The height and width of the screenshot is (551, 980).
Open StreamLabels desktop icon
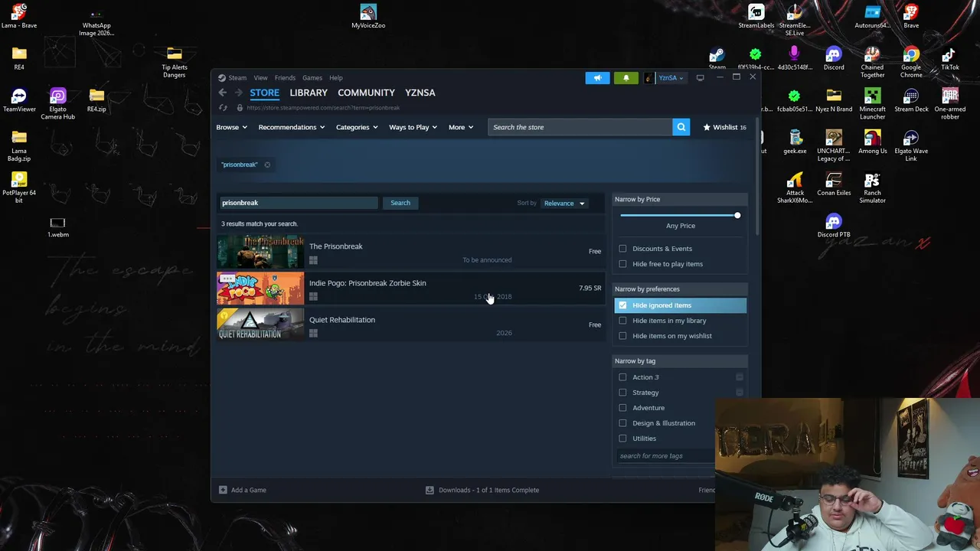(x=756, y=16)
